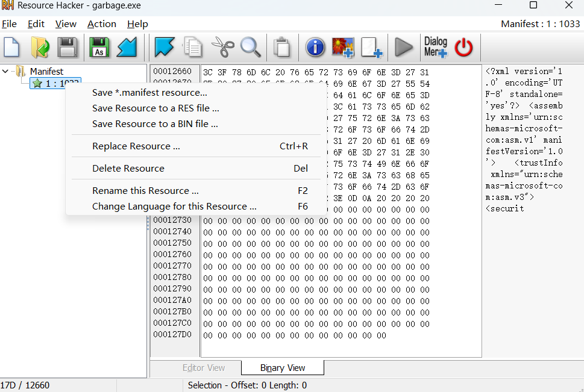The image size is (584, 392).
Task: Click the '<?xml version='1' ASCII text
Action: click(x=524, y=71)
